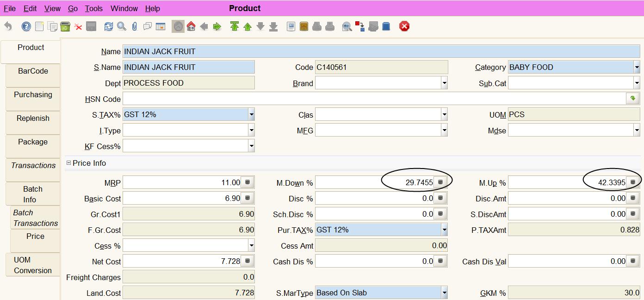The image size is (644, 300).
Task: Click the grey left arrow toolbar icon
Action: (204, 26)
